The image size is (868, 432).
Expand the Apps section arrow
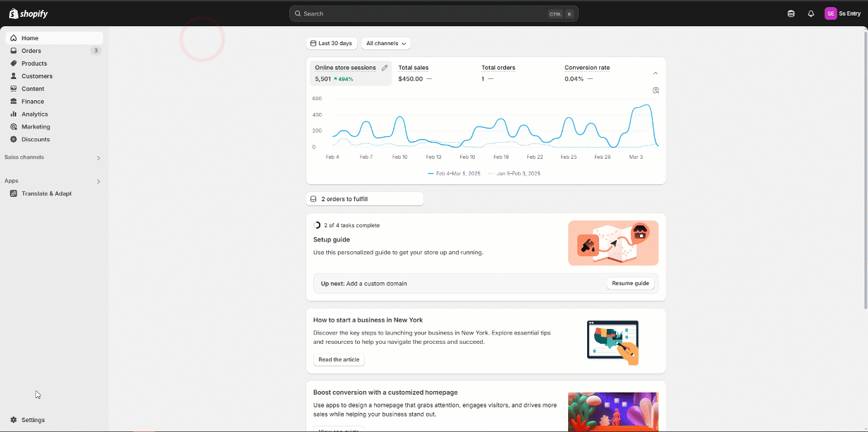pos(98,181)
